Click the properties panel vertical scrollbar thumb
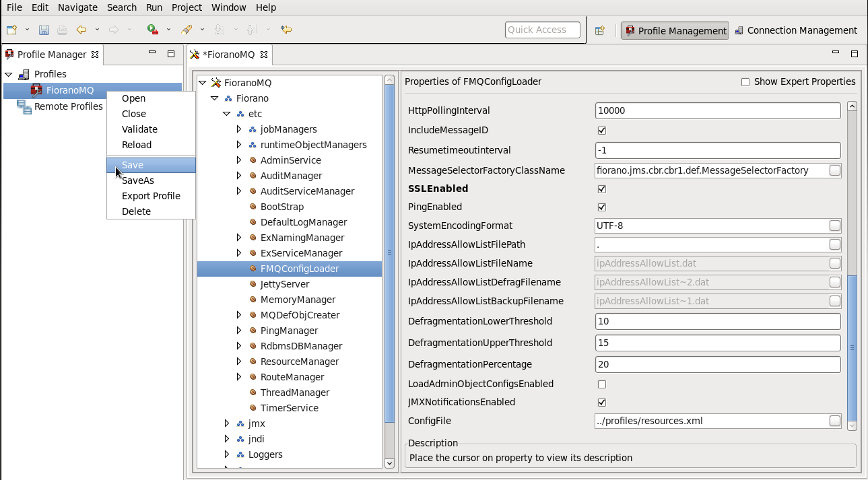The image size is (868, 480). 852,347
